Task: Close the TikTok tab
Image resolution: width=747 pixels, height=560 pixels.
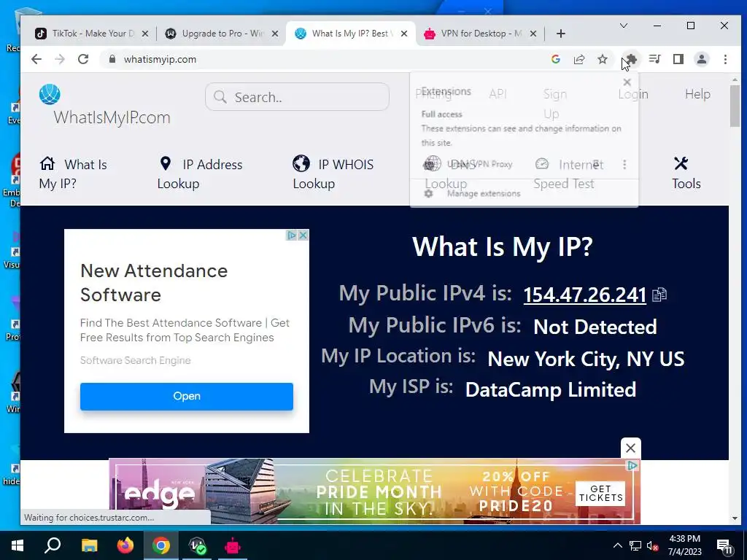Action: coord(145,34)
